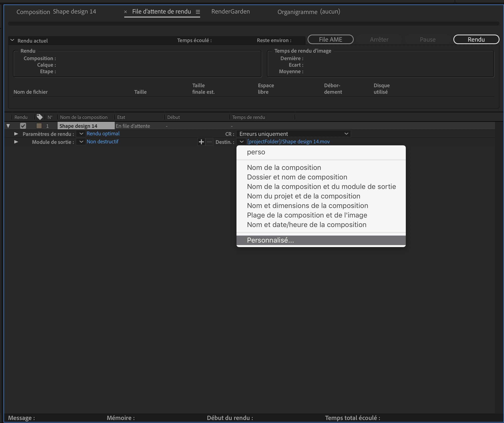Click Temps de rendu column header
The width and height of the screenshot is (504, 423).
(x=248, y=117)
